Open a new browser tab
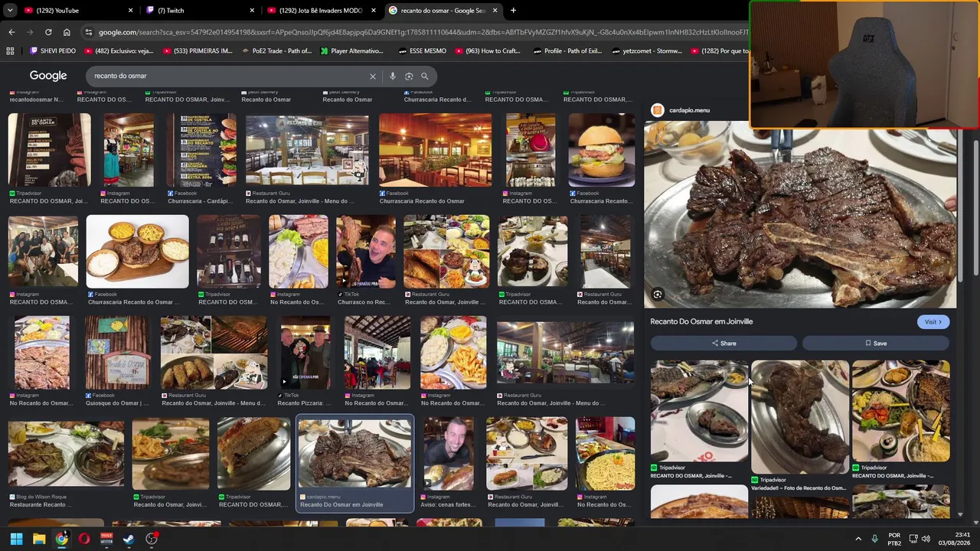Screen dimensions: 980x551 tap(513, 11)
